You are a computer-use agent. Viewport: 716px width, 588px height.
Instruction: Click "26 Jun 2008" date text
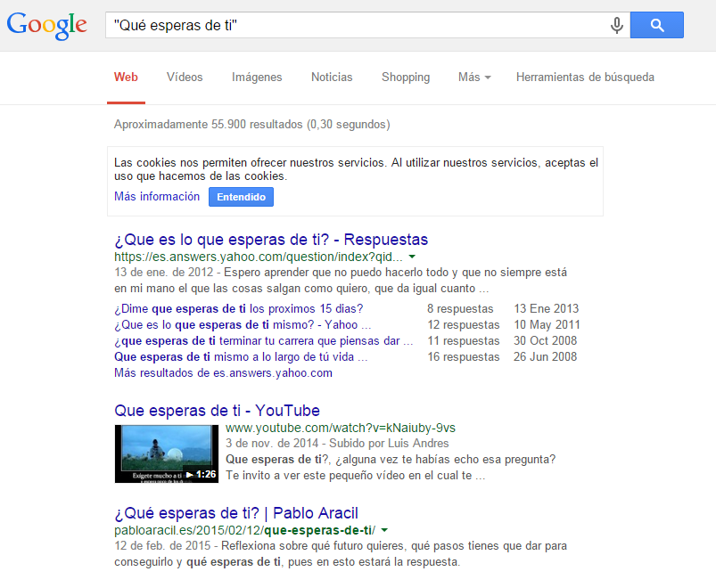(545, 356)
